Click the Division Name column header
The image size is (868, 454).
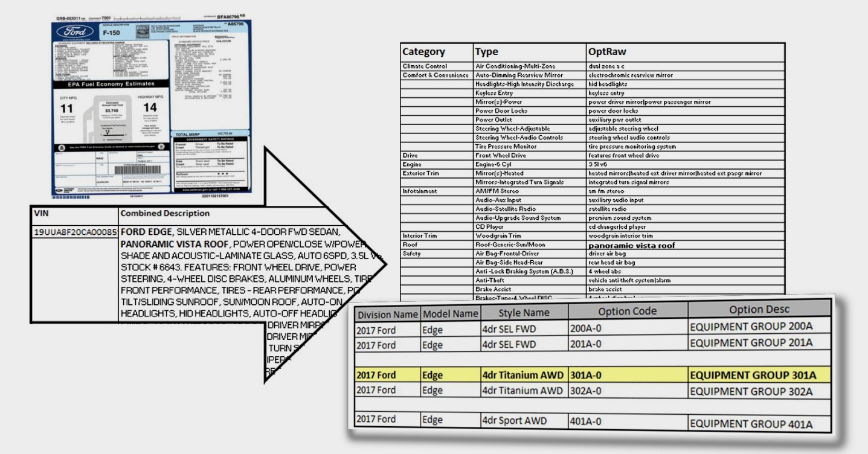coord(387,314)
